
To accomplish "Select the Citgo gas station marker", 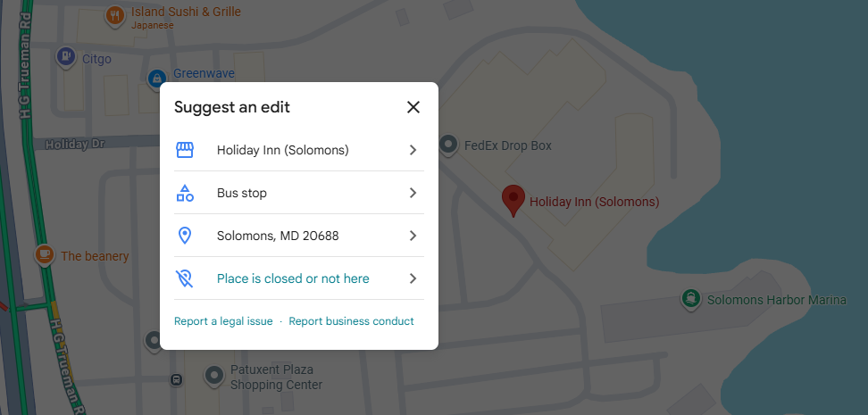I will click(66, 57).
